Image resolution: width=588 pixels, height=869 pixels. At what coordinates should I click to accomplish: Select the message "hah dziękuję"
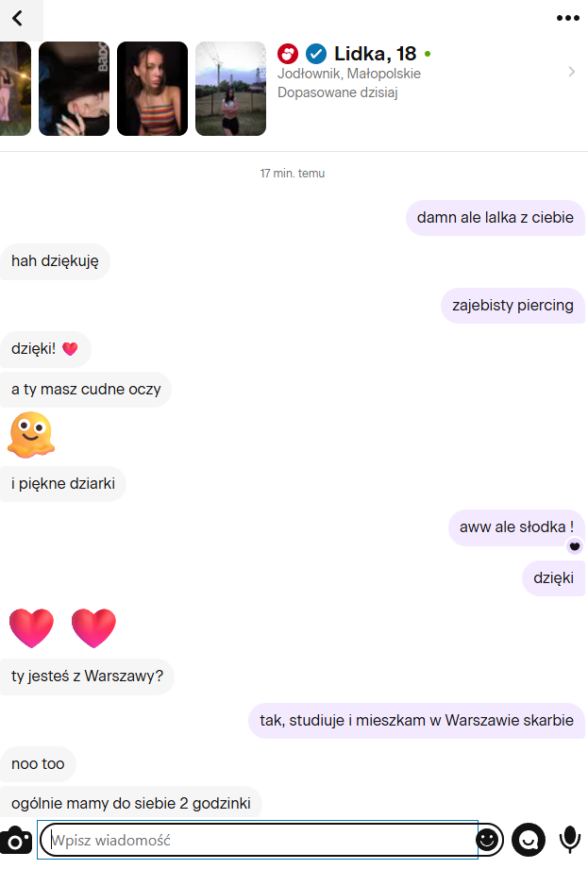point(55,261)
